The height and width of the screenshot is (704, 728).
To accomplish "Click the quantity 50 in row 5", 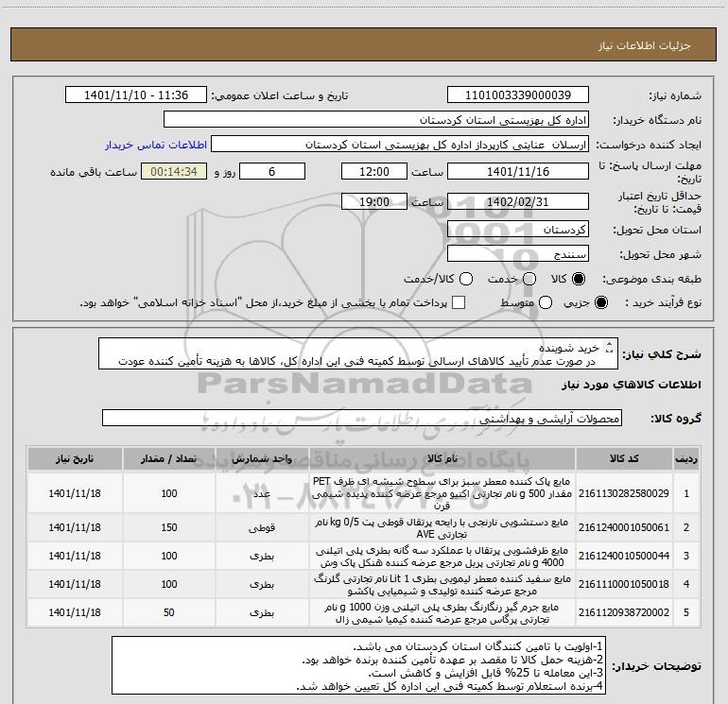I will pyautogui.click(x=169, y=612).
